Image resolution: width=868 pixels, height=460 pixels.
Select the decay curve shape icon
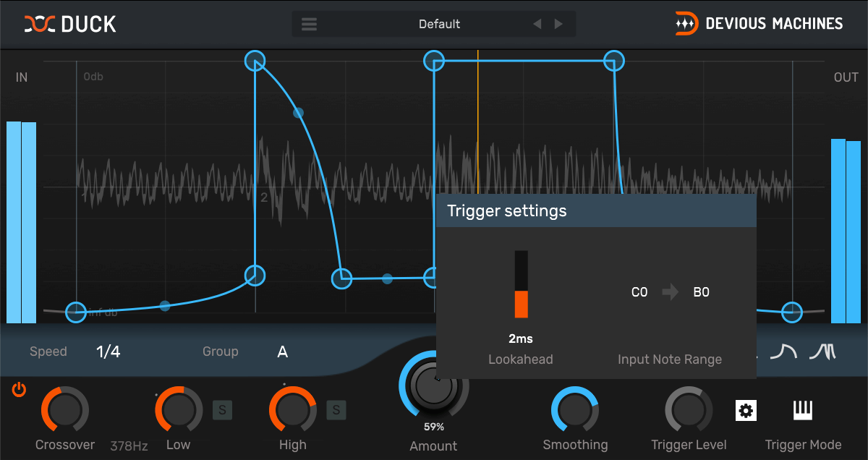tap(785, 351)
